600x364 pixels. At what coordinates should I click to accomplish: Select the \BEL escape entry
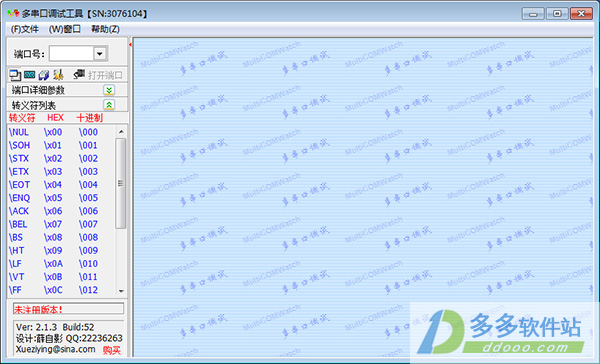(18, 224)
